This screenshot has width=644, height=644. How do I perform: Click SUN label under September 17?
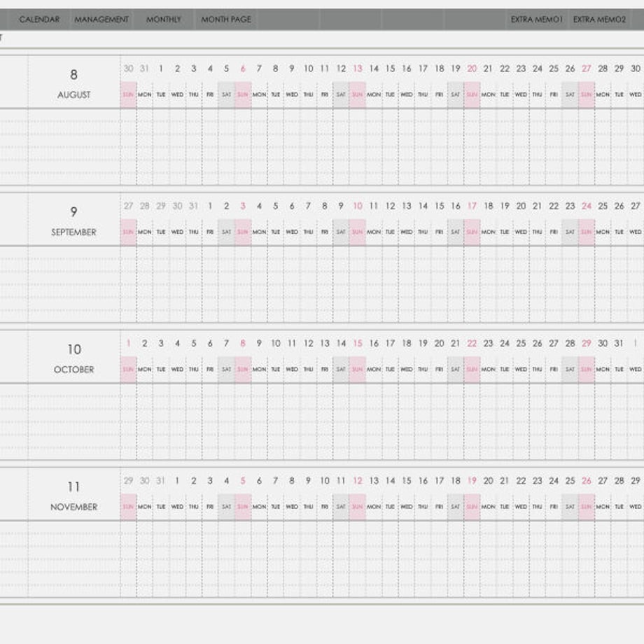[x=472, y=232]
